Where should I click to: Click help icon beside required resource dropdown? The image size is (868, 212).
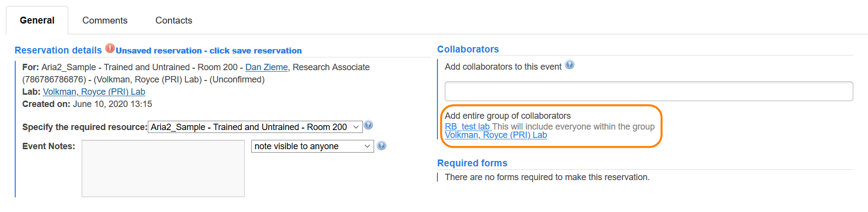369,125
